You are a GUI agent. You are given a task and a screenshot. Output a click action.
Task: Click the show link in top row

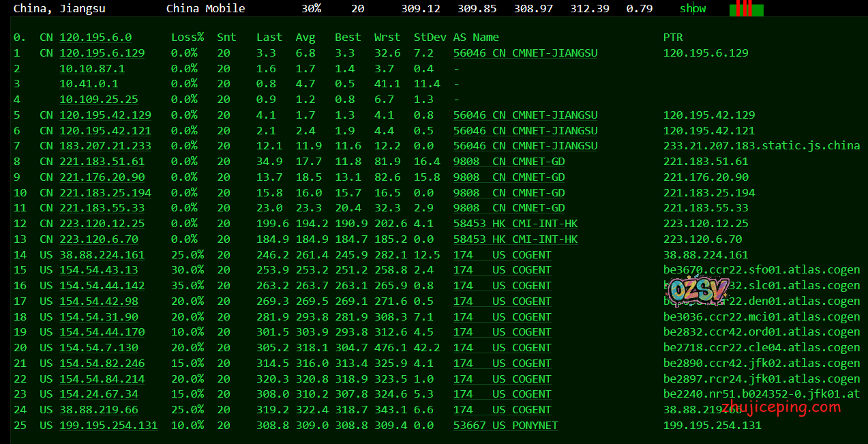click(x=692, y=9)
